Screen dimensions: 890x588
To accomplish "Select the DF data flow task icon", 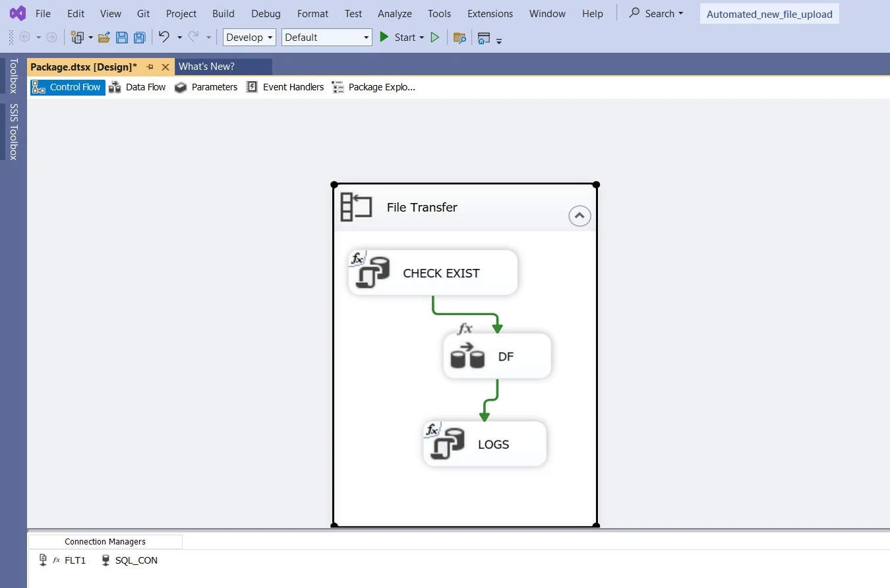I will click(467, 357).
